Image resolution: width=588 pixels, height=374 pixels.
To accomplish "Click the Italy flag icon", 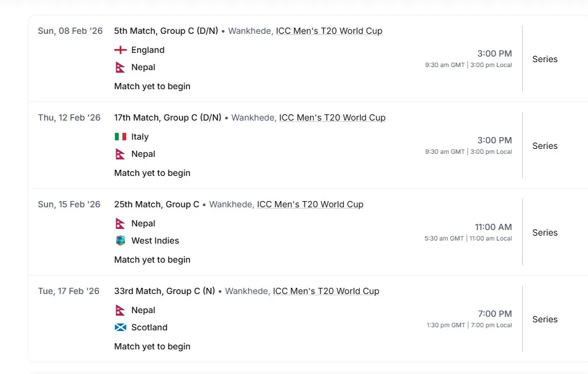I will 121,137.
